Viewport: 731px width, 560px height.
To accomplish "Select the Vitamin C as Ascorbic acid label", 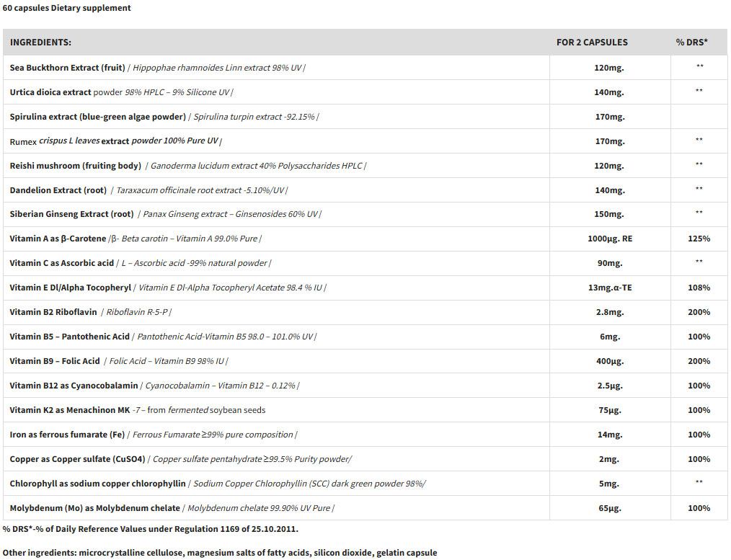I will coord(62,263).
